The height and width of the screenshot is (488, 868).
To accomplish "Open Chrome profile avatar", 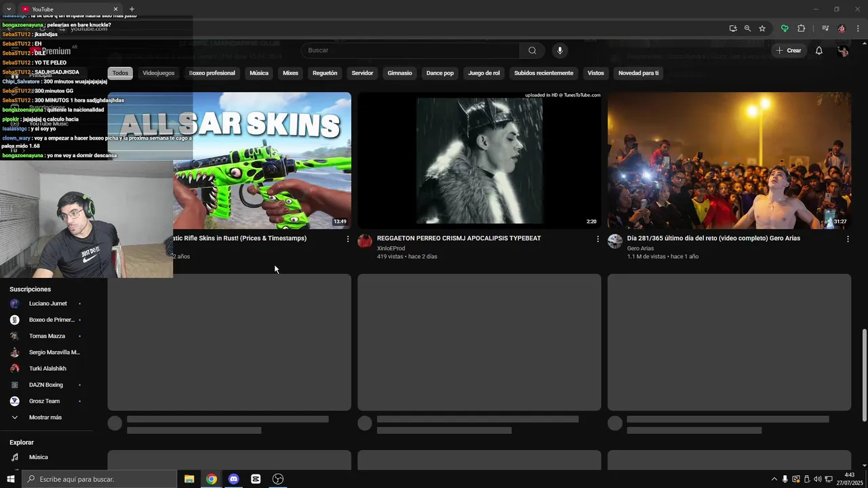I will point(842,28).
